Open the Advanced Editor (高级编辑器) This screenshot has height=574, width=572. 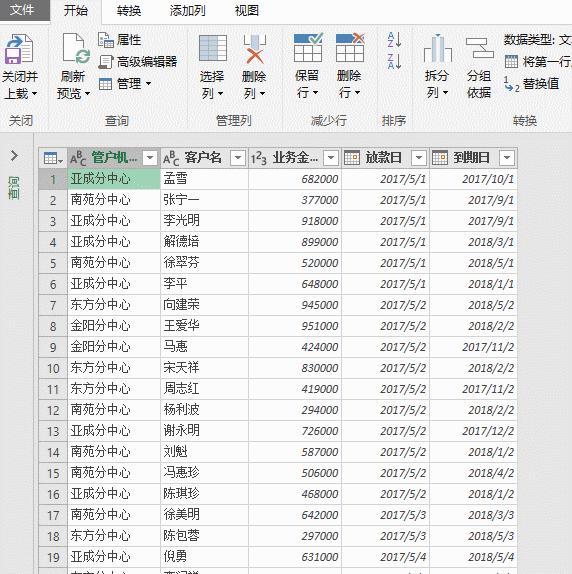(x=138, y=62)
